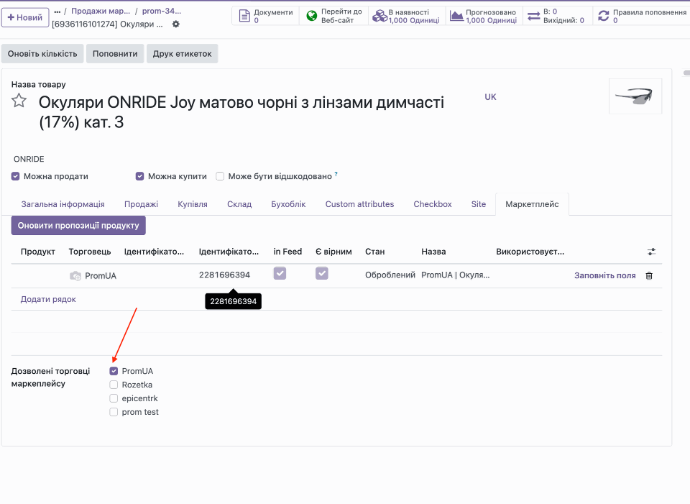Image resolution: width=690 pixels, height=504 pixels.
Task: Go to website via globe icon
Action: 334,16
